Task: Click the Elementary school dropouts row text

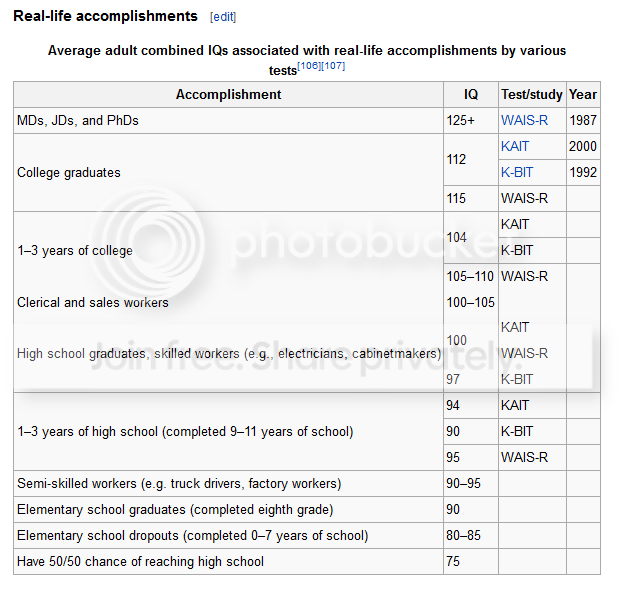Action: click(x=193, y=535)
